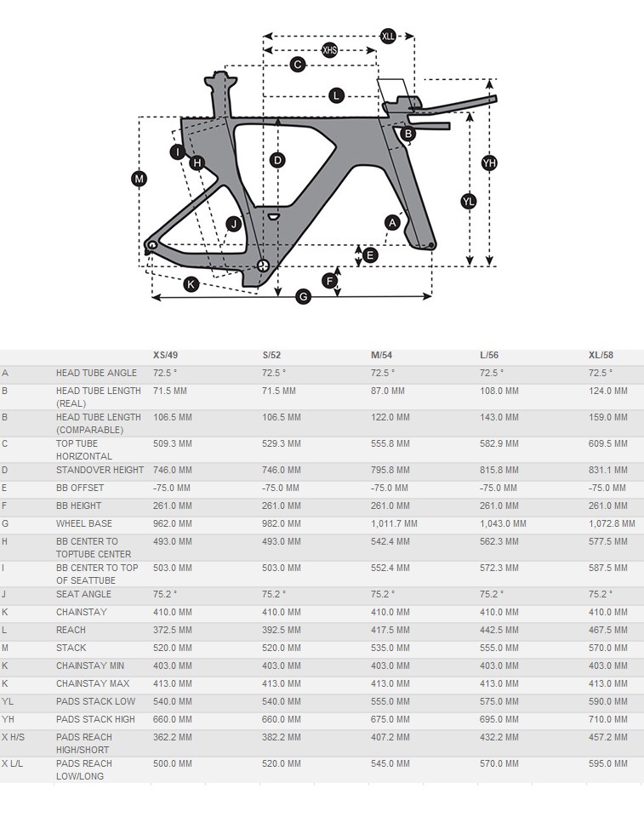This screenshot has width=644, height=817.
Task: Click the XL/58 size column header
Action: click(x=601, y=356)
